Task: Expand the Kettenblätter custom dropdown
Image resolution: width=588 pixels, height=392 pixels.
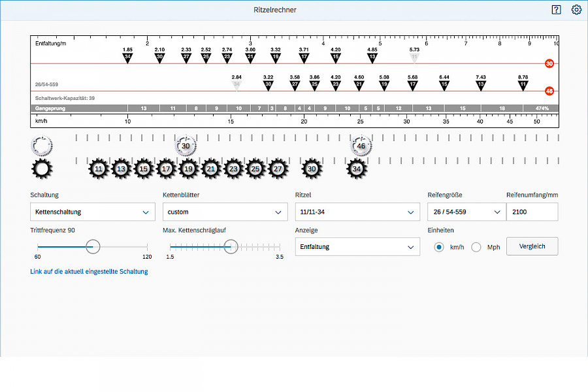Action: click(225, 212)
